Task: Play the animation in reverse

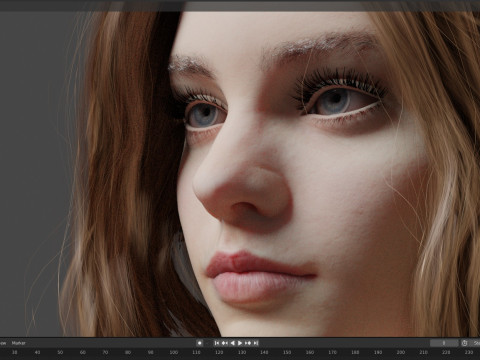Action: [x=232, y=343]
